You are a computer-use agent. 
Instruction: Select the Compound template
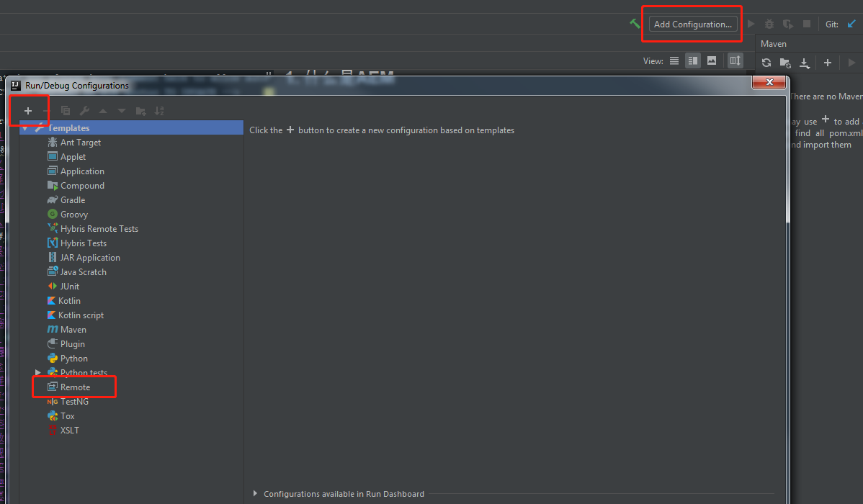(82, 186)
